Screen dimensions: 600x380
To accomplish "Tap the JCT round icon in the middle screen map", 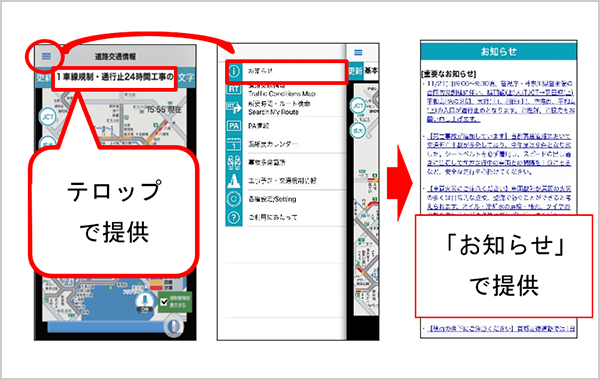I will (x=358, y=106).
